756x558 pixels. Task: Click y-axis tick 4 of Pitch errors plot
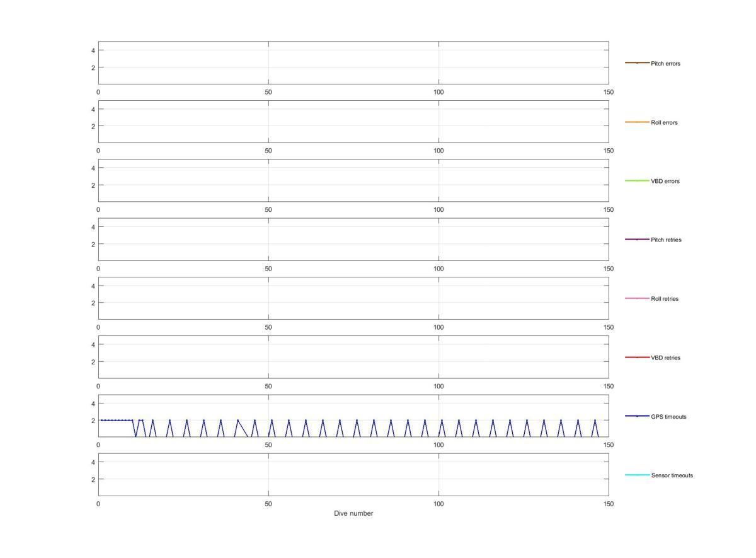click(93, 50)
